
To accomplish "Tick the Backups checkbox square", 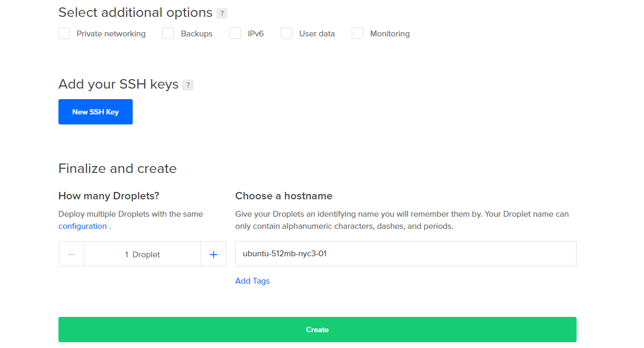I will pyautogui.click(x=168, y=34).
